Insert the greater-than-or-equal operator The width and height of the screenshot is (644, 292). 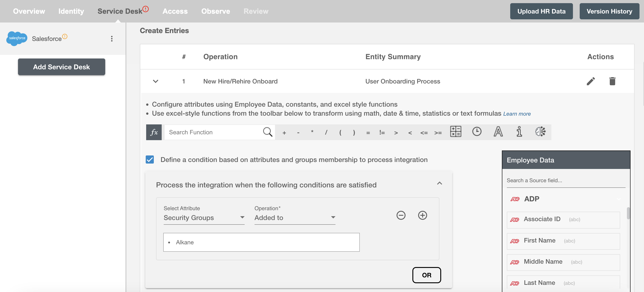point(438,133)
